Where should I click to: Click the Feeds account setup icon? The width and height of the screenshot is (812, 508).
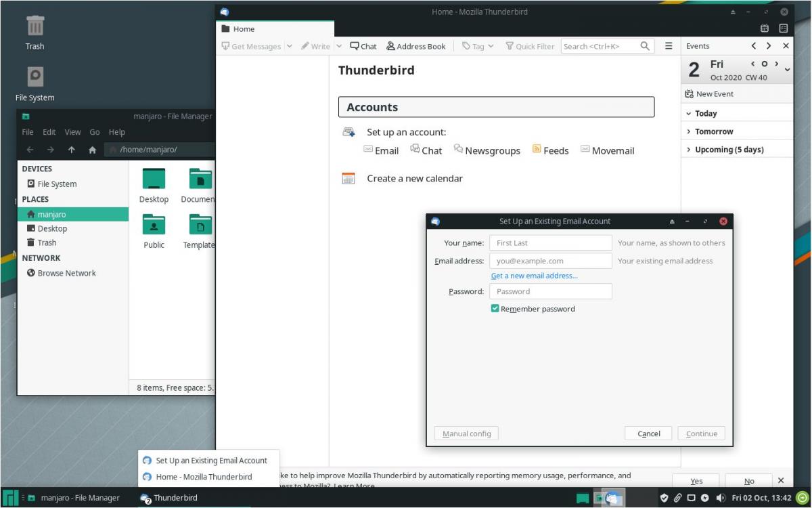pyautogui.click(x=537, y=150)
